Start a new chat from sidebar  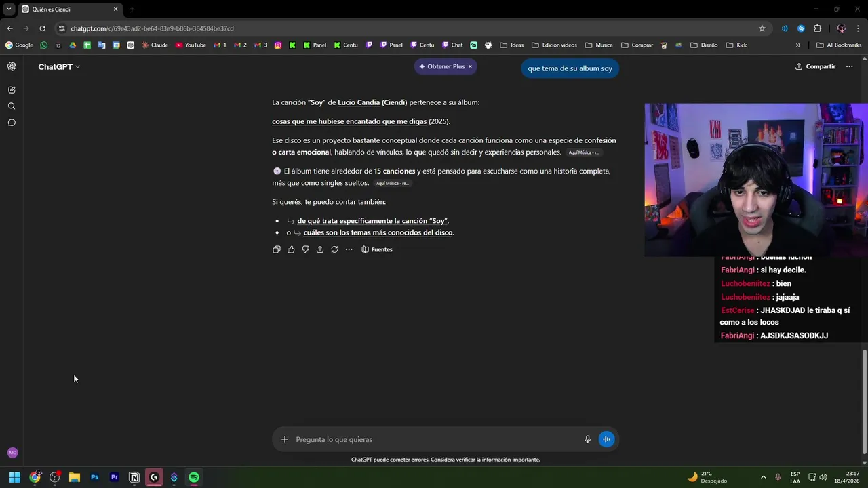[12, 89]
